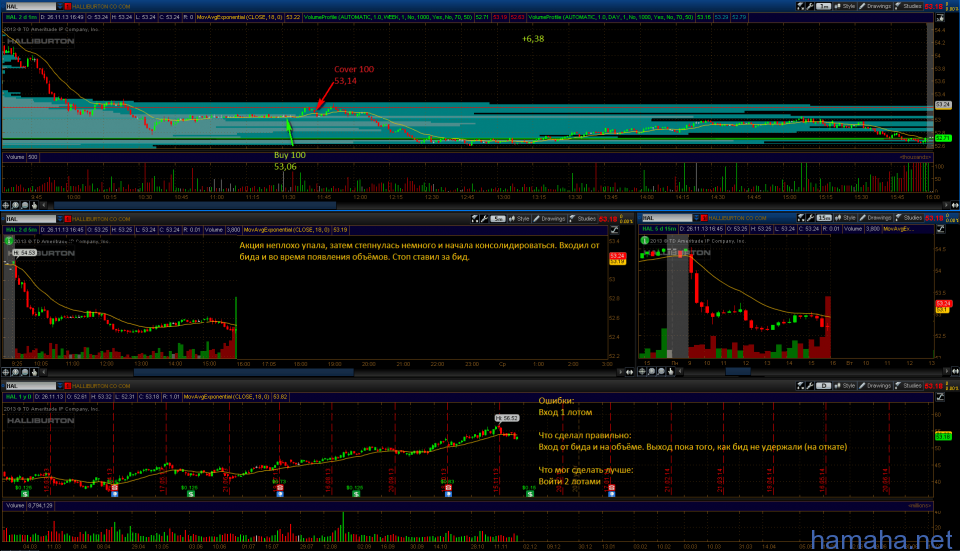Open the wrench settings in the 15m panel
The height and width of the screenshot is (551, 960).
click(810, 218)
